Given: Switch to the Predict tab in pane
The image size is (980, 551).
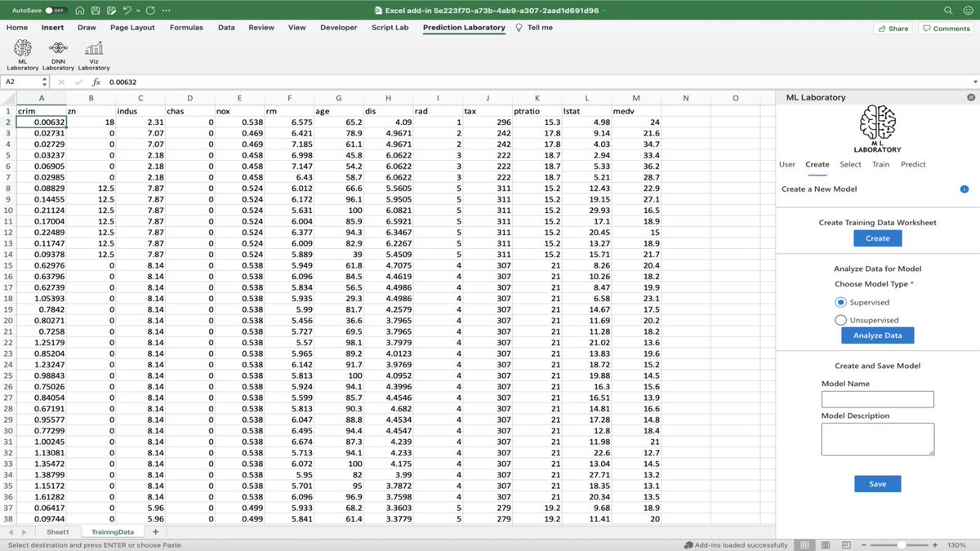Looking at the screenshot, I should pyautogui.click(x=913, y=164).
